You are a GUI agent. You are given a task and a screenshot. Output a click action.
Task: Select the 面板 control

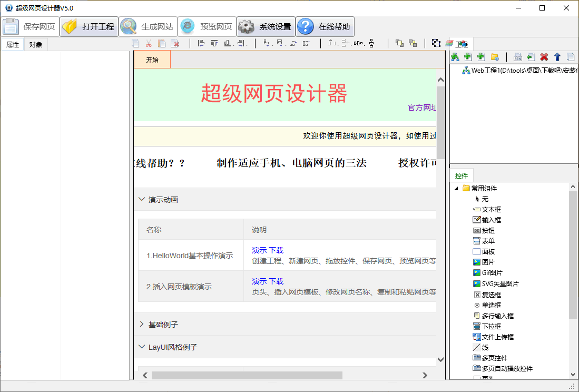(484, 252)
